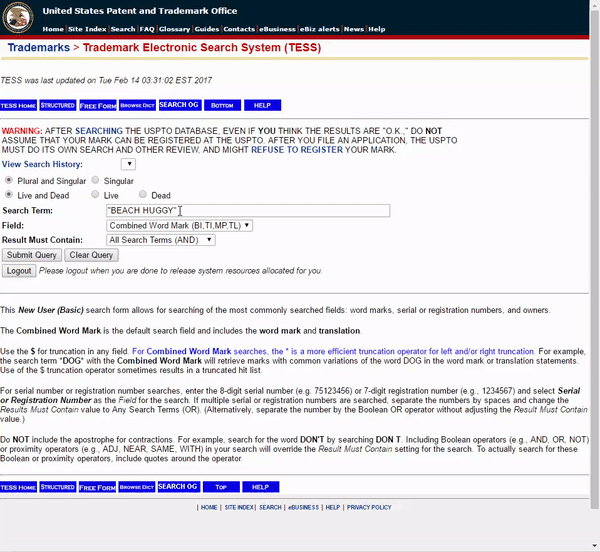Click the lower TESS Home button
Viewport: 600px width, 552px height.
tap(18, 487)
